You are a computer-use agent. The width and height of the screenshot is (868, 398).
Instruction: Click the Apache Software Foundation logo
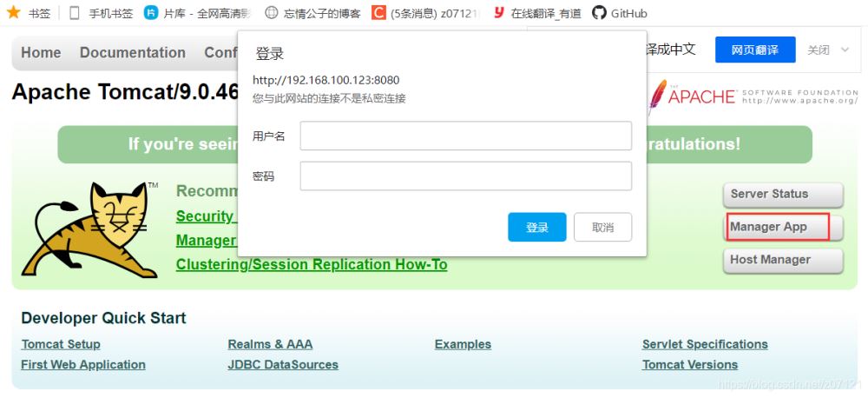click(x=753, y=96)
